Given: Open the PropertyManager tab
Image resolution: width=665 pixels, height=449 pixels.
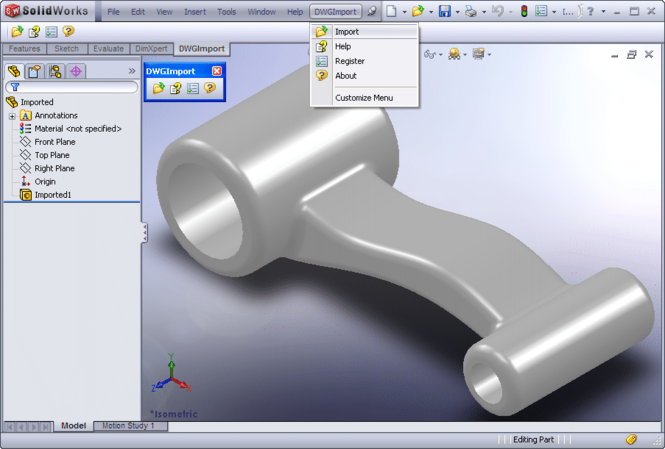Looking at the screenshot, I should tap(34, 71).
